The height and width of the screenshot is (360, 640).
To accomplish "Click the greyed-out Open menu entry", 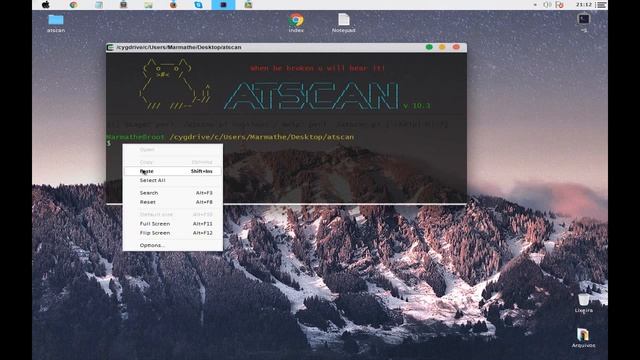I will [x=173, y=149].
